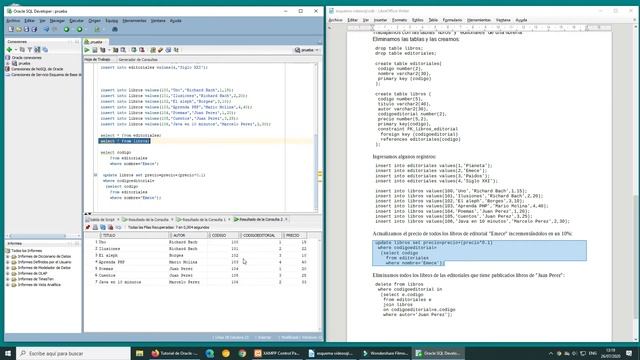640x360 pixels.
Task: Switch to Generador de Consultas tab
Action: (x=138, y=60)
